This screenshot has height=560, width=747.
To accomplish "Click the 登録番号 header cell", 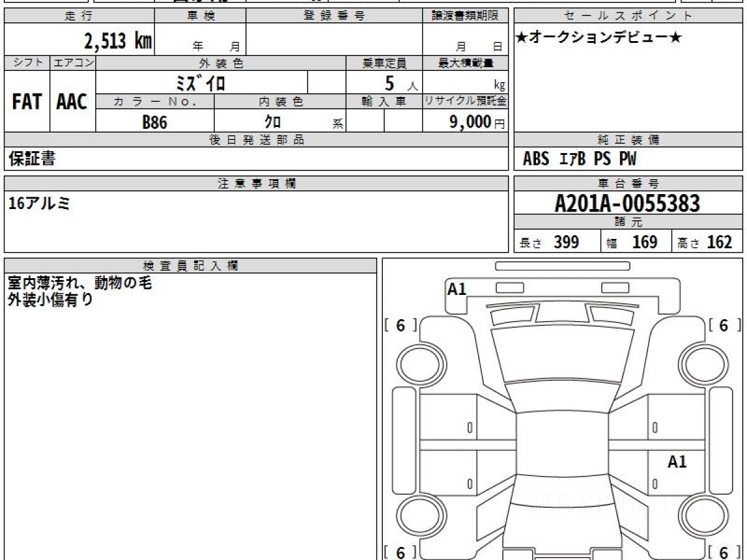I will 334,16.
